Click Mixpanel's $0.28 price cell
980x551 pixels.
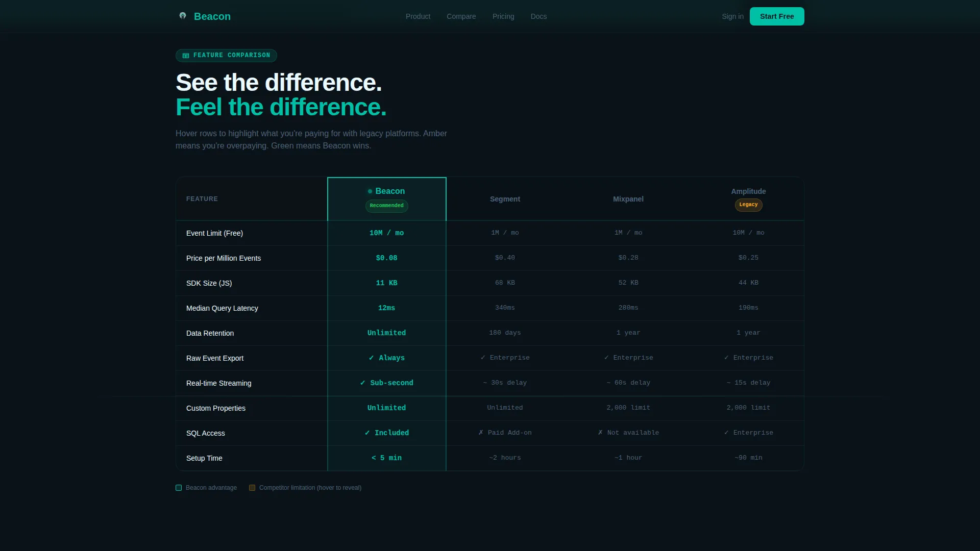click(628, 258)
